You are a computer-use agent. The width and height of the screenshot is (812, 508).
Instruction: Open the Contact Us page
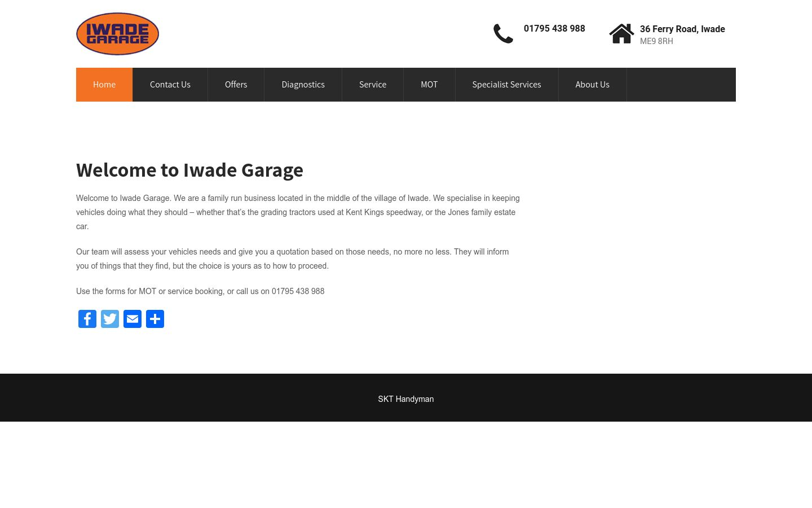point(170,85)
